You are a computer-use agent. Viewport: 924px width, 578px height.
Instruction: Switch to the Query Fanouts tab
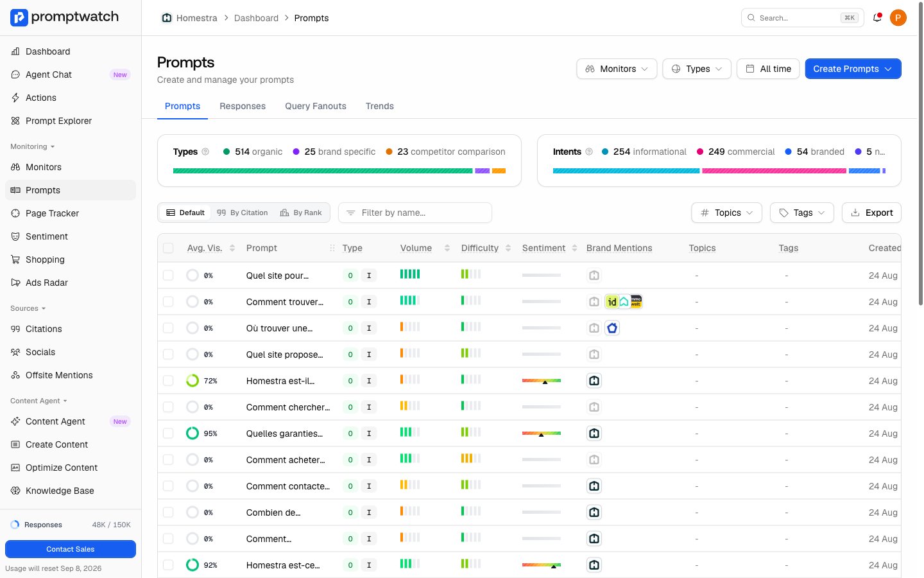(x=316, y=106)
